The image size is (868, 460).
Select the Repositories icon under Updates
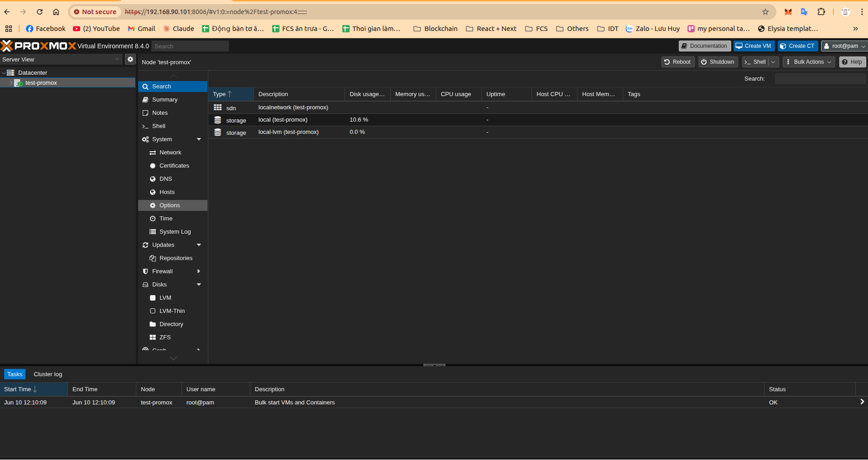153,258
